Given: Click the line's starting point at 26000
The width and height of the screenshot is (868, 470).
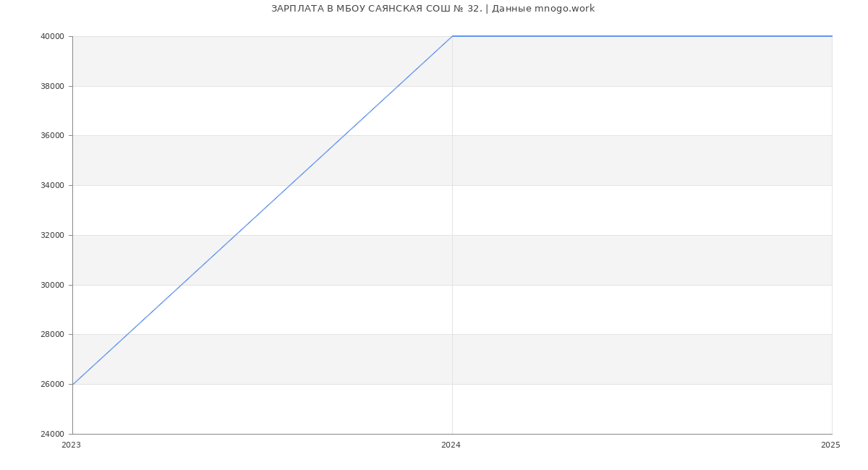Looking at the screenshot, I should (x=73, y=384).
